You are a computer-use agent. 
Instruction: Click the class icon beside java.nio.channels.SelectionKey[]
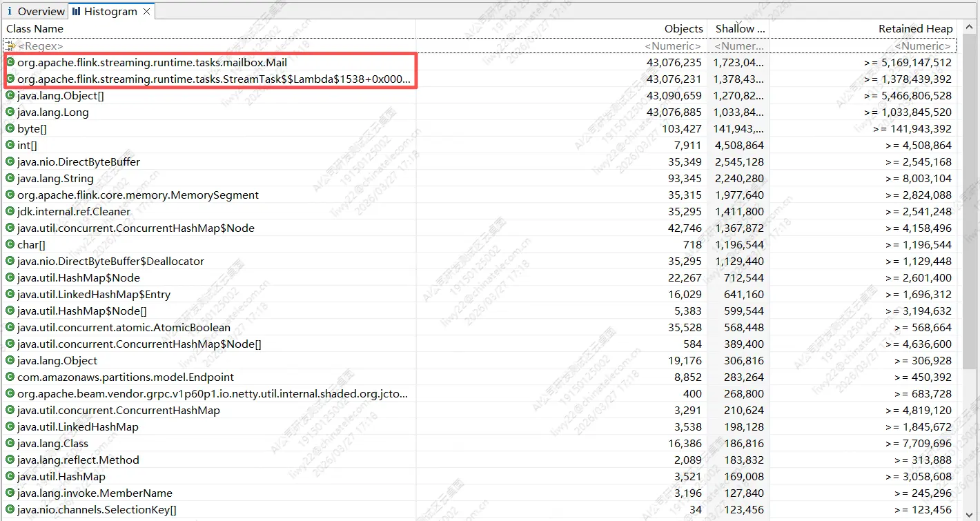click(10, 509)
